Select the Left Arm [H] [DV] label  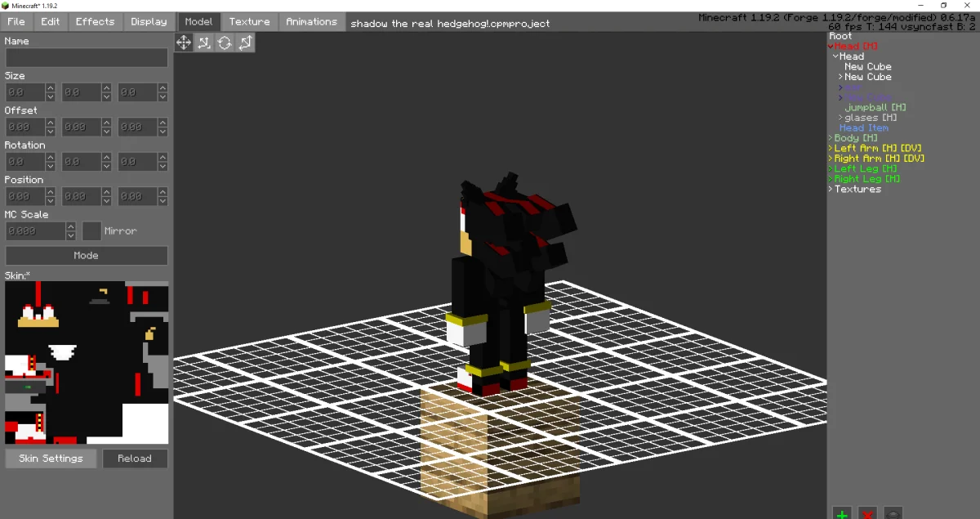(x=880, y=148)
